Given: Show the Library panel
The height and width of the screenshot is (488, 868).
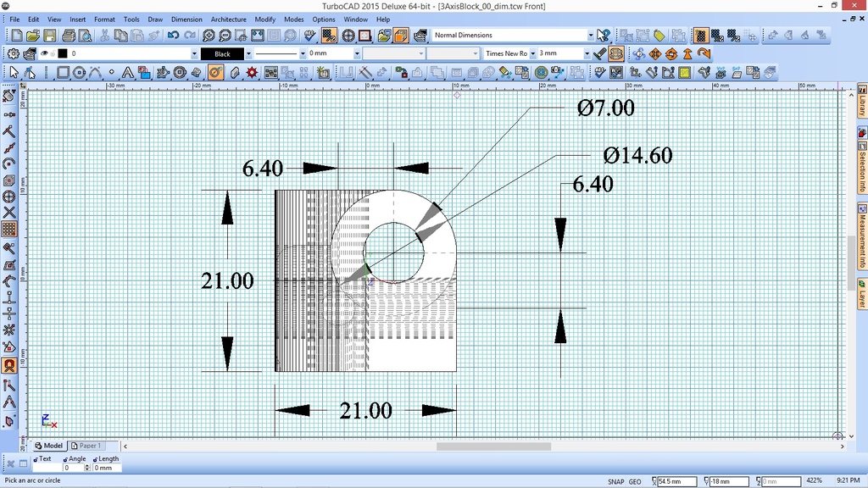Looking at the screenshot, I should pos(862,101).
